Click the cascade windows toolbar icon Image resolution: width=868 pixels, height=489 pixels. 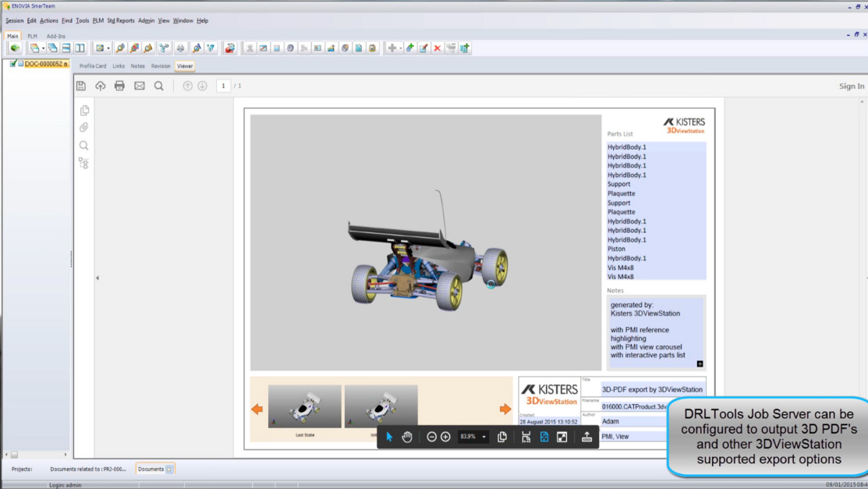[52, 48]
